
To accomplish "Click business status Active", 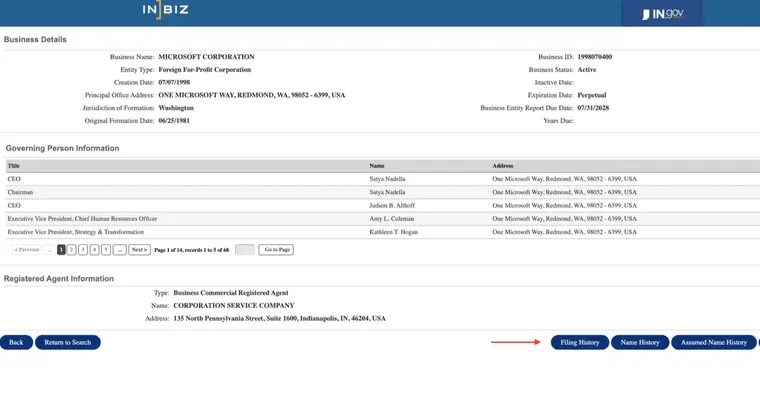I will point(587,70).
